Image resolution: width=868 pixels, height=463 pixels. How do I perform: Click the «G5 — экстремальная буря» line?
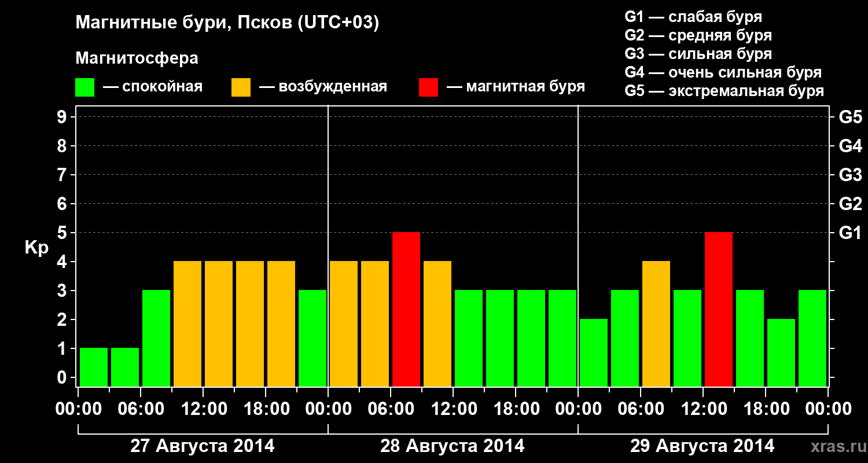724,91
